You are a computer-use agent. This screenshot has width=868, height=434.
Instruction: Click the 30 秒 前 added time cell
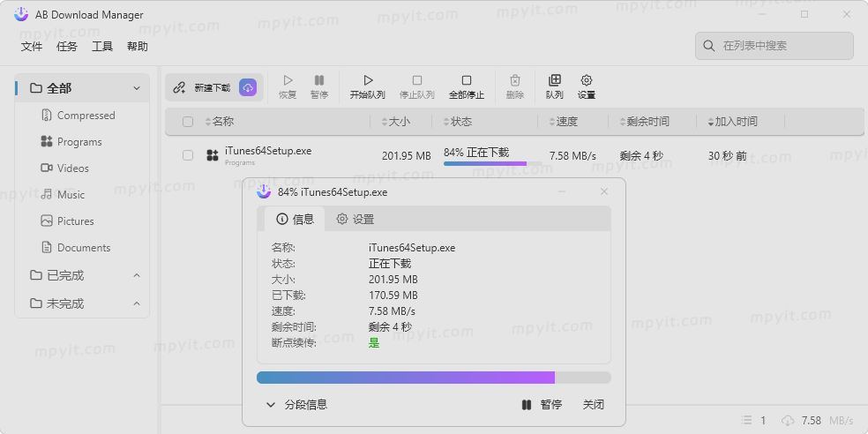[x=728, y=156]
